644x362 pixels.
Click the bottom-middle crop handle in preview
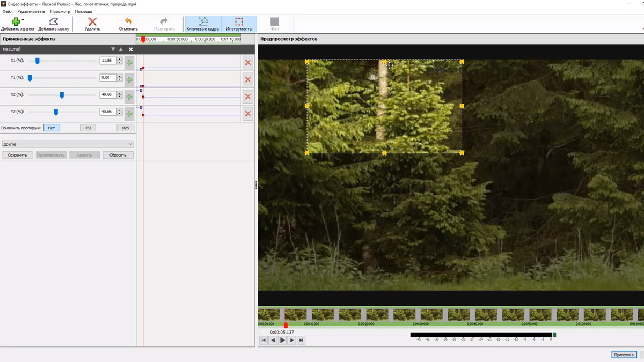click(x=384, y=153)
